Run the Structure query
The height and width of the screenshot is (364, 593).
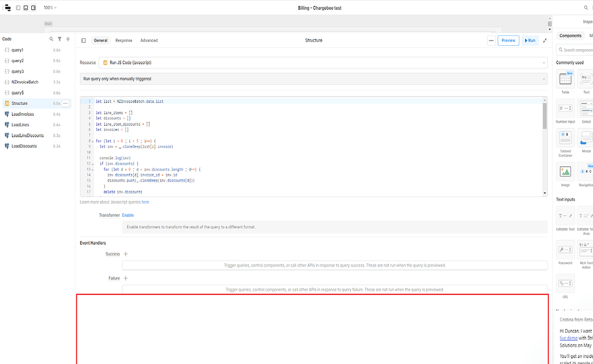click(530, 41)
